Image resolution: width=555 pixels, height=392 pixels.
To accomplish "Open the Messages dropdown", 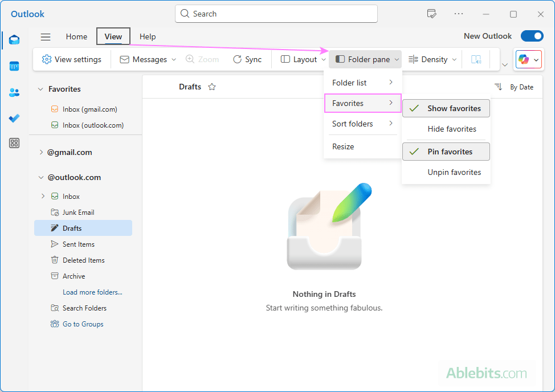I will point(148,59).
